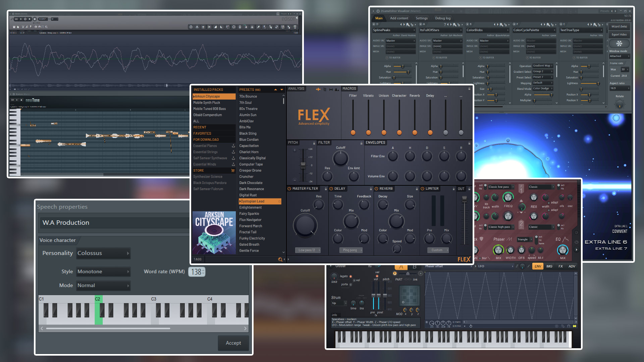Image resolution: width=644 pixels, height=362 pixels.
Task: Click the Export Video button
Action: [x=619, y=35]
